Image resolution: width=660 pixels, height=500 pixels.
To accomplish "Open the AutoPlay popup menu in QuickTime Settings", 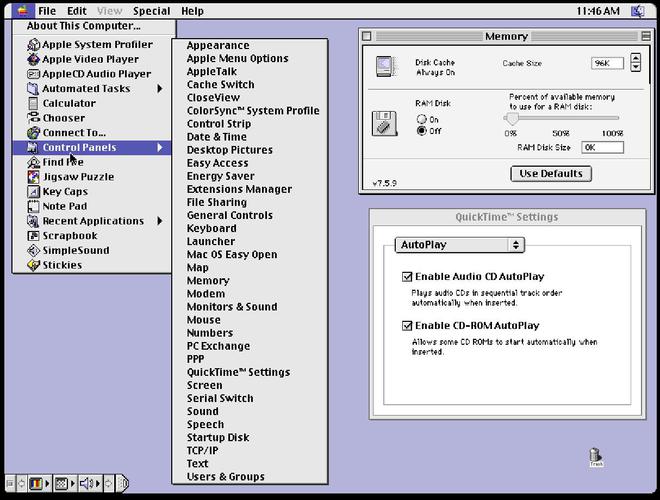I will [x=460, y=245].
